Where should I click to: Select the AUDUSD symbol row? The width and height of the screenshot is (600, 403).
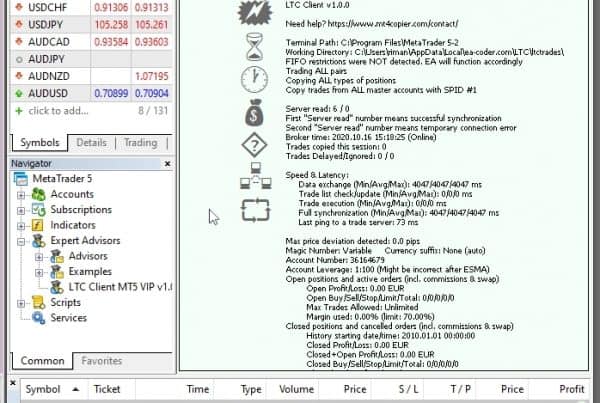[x=91, y=93]
